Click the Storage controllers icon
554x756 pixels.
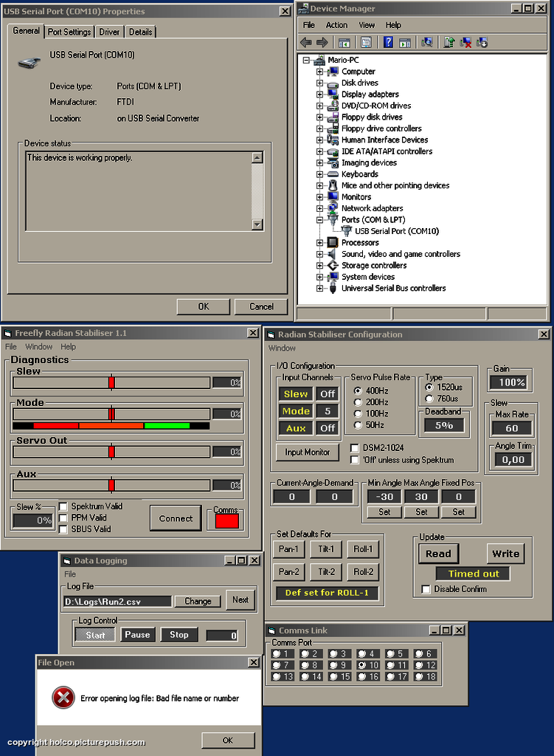(333, 265)
